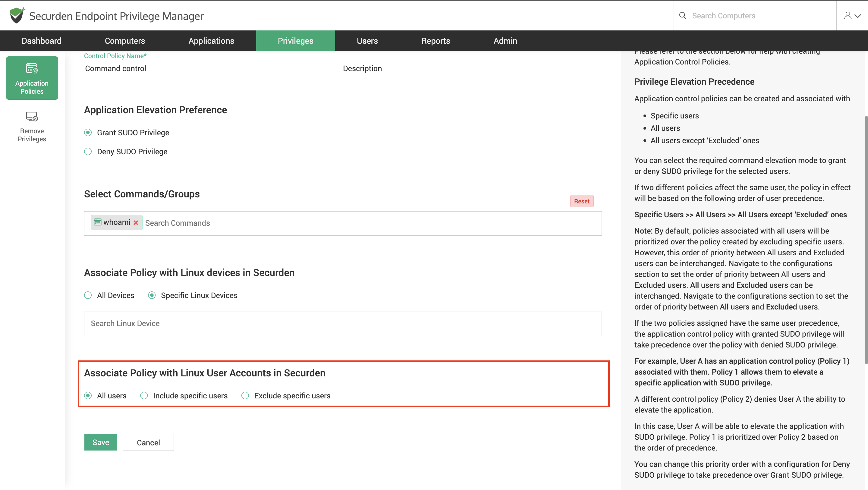This screenshot has width=868, height=490.
Task: Open the Applications tab
Action: click(211, 41)
